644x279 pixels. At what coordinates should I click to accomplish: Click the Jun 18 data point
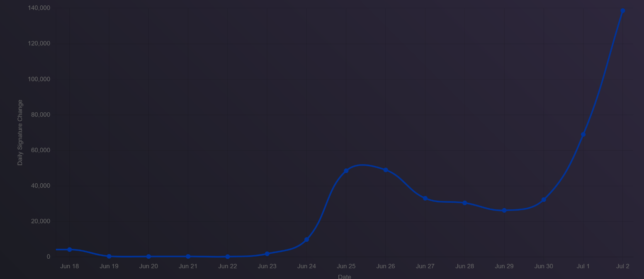click(70, 250)
